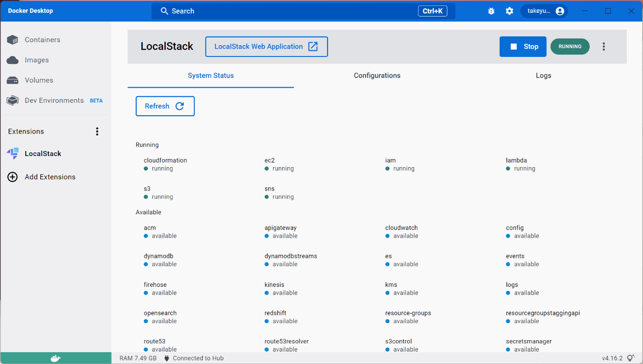Open the Extensions three-dot menu
This screenshot has height=364, width=643.
[x=97, y=132]
